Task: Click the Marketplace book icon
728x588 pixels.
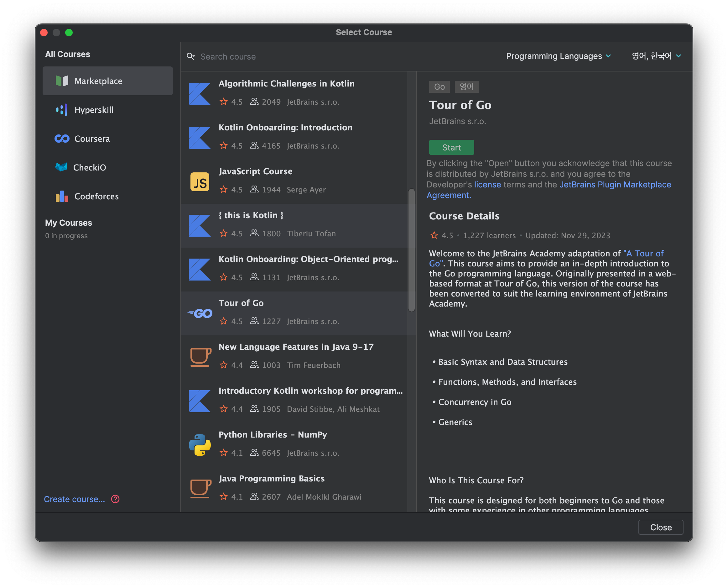Action: (62, 81)
